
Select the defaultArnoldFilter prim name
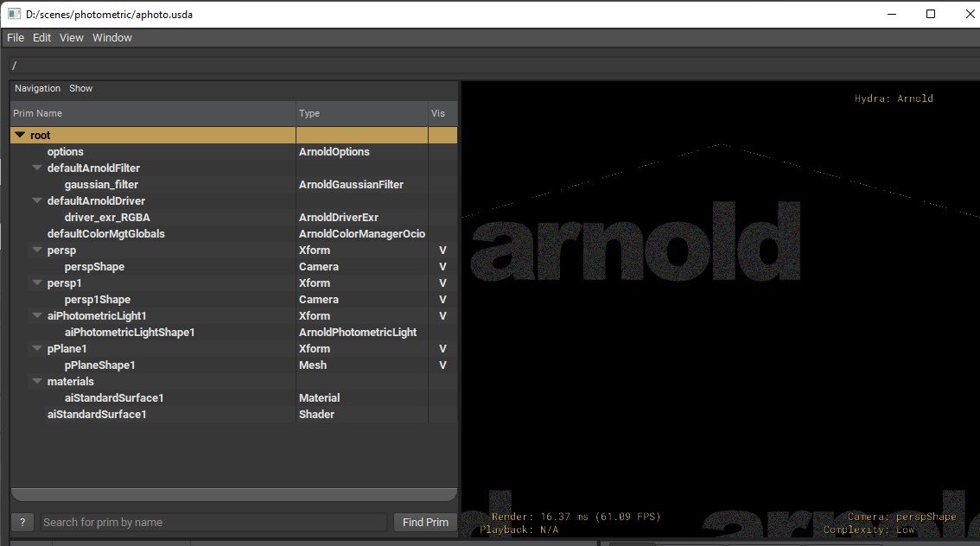(93, 168)
